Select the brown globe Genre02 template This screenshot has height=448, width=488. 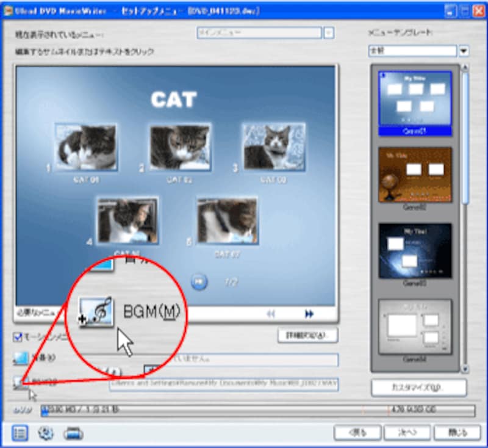(415, 175)
